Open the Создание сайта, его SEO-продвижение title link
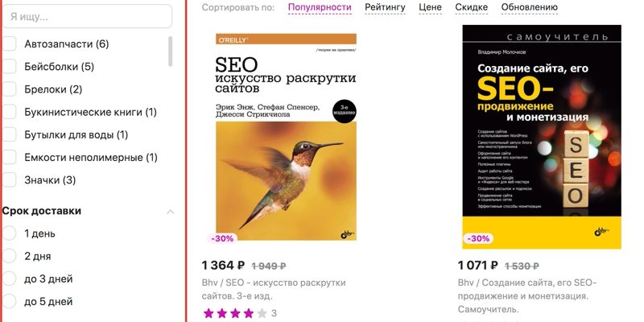This screenshot has height=322, width=644. coord(526,289)
